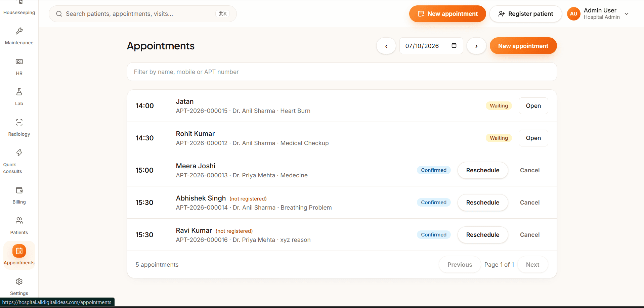
Task: Click the calendar picker icon in the date field
Action: (x=454, y=46)
